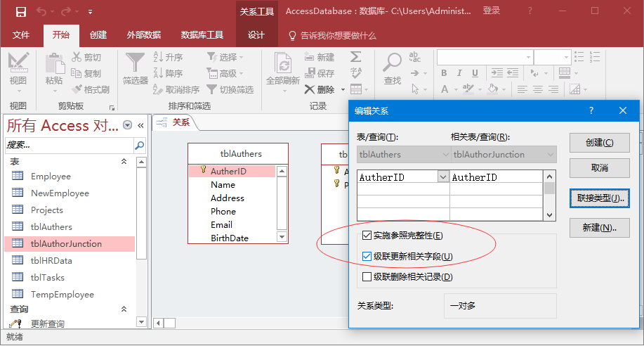The width and height of the screenshot is (644, 346).
Task: Click the 联接类型 button
Action: click(x=599, y=198)
